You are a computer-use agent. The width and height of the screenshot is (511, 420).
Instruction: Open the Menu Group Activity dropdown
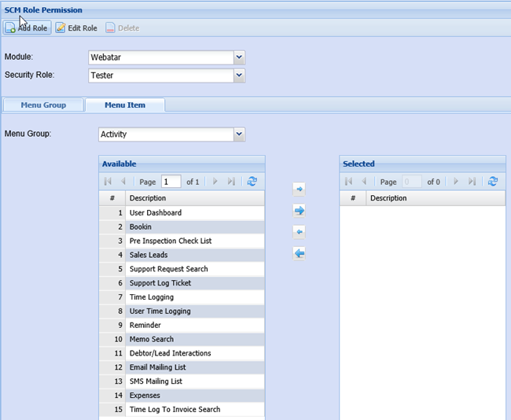click(239, 134)
